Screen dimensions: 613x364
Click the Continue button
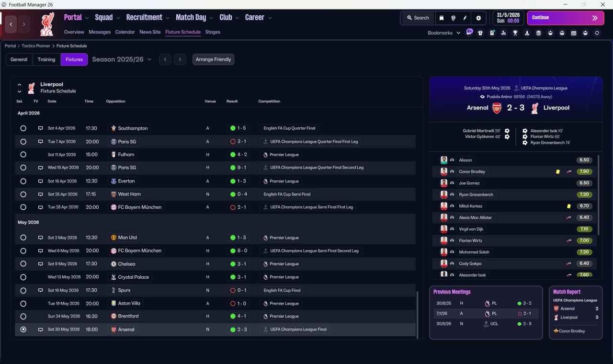point(566,18)
